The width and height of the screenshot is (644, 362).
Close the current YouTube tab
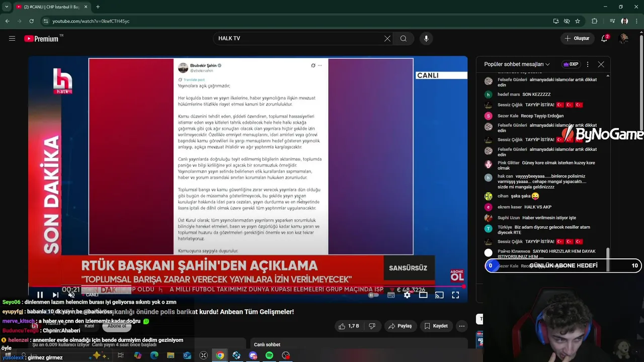pyautogui.click(x=86, y=7)
